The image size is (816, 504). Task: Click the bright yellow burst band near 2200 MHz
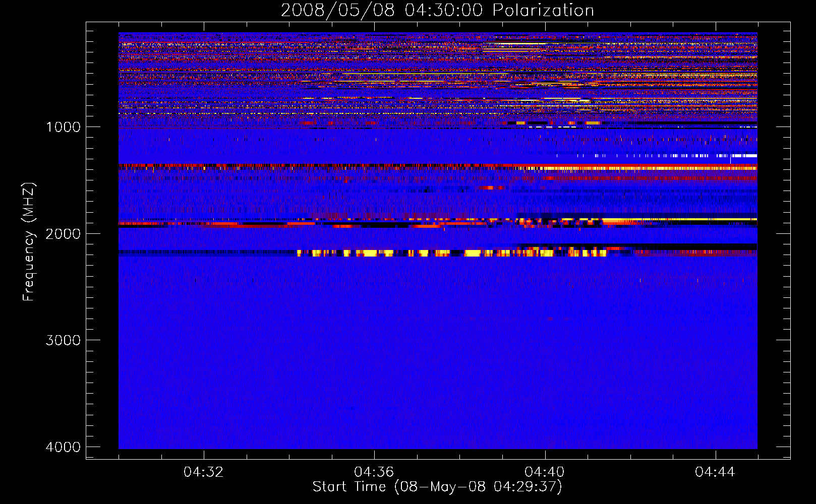(451, 253)
